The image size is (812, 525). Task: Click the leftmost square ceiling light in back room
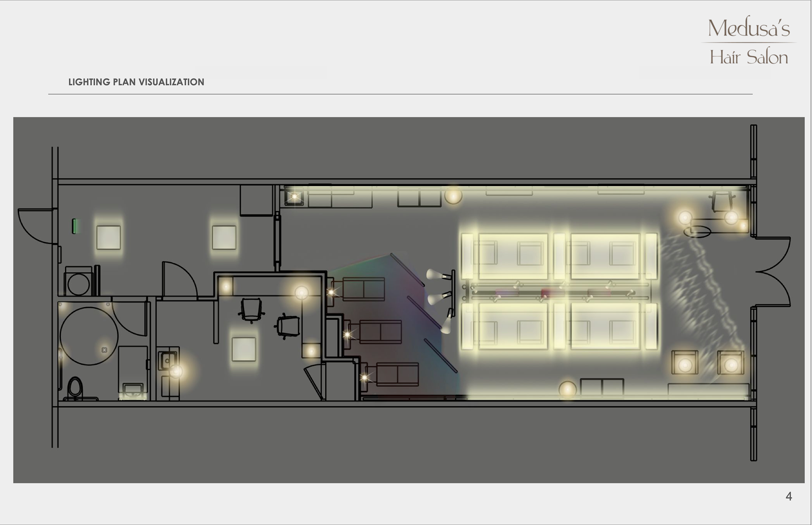(x=109, y=237)
